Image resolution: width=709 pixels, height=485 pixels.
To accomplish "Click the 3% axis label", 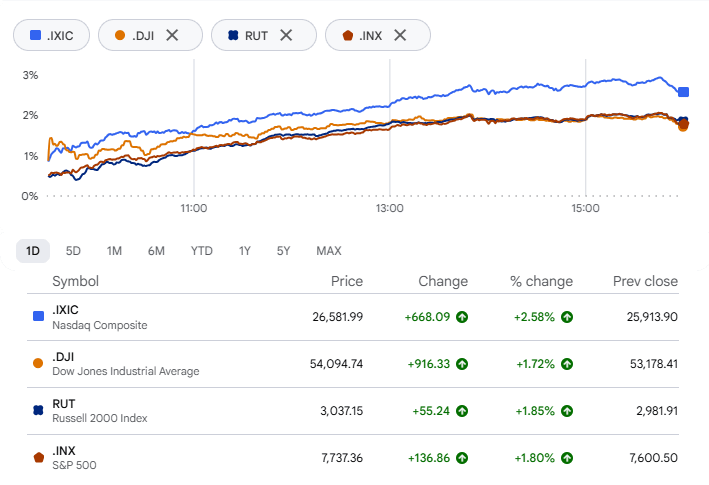I will click(x=30, y=75).
